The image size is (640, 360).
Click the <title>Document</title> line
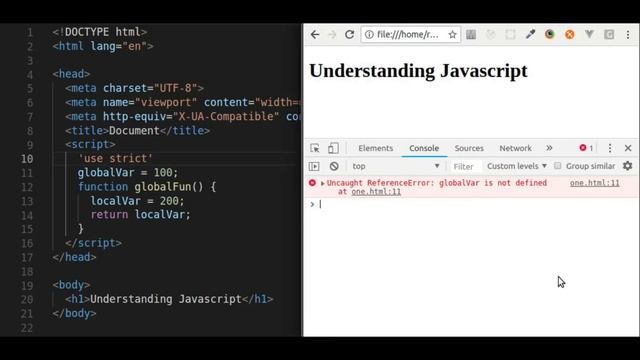(x=138, y=131)
